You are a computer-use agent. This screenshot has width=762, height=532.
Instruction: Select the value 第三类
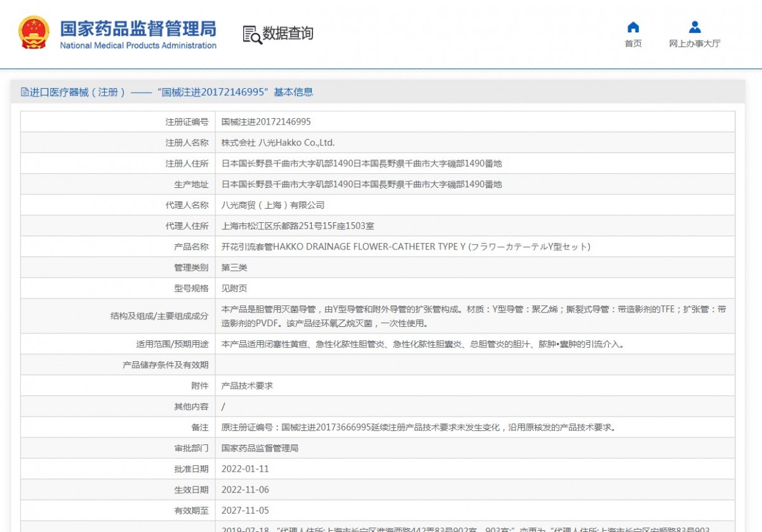pos(234,268)
